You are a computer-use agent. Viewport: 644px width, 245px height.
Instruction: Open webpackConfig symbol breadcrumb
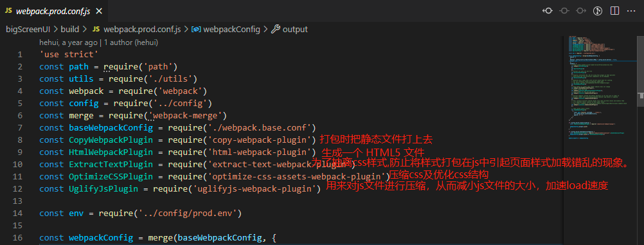[231, 29]
